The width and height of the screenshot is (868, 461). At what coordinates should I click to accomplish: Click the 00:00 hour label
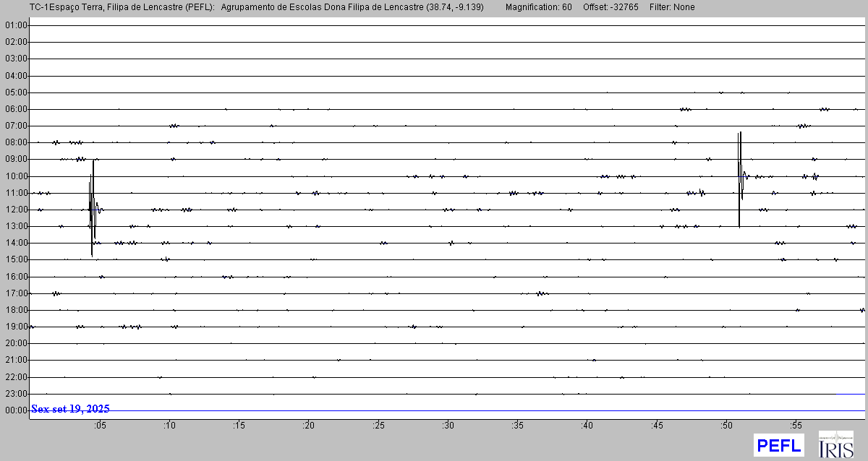[x=15, y=410]
